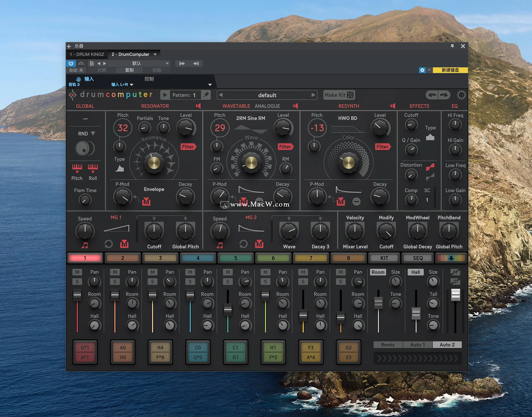Click the channel 5 volume fader
Screen dimensions: 532x417
[x=228, y=310]
